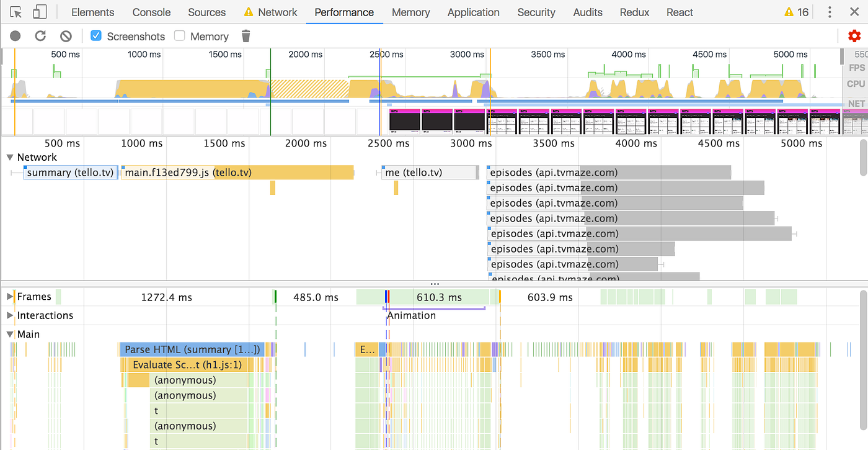
Task: Expand the Frames section
Action: [10, 297]
